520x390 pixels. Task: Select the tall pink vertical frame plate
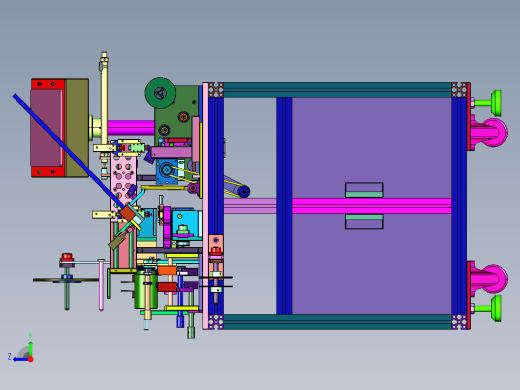point(205,206)
